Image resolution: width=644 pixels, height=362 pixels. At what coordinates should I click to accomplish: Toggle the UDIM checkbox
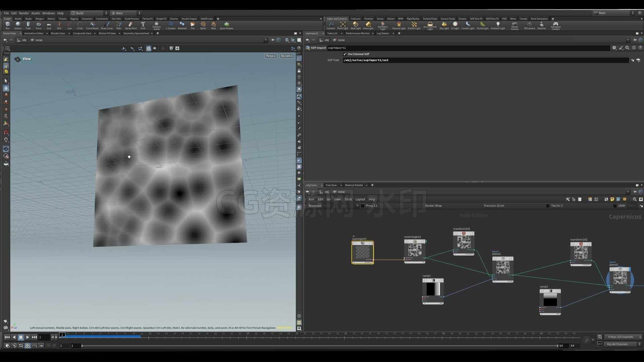tap(615, 206)
